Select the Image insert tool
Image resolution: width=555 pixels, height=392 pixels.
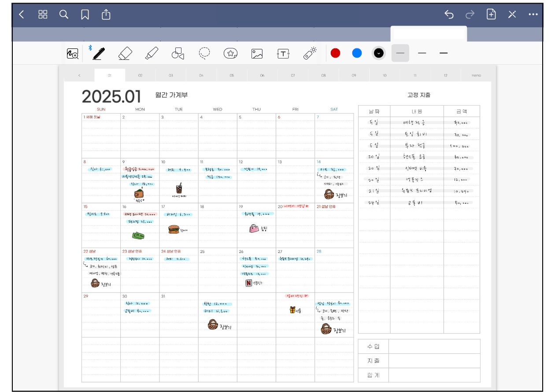click(257, 54)
